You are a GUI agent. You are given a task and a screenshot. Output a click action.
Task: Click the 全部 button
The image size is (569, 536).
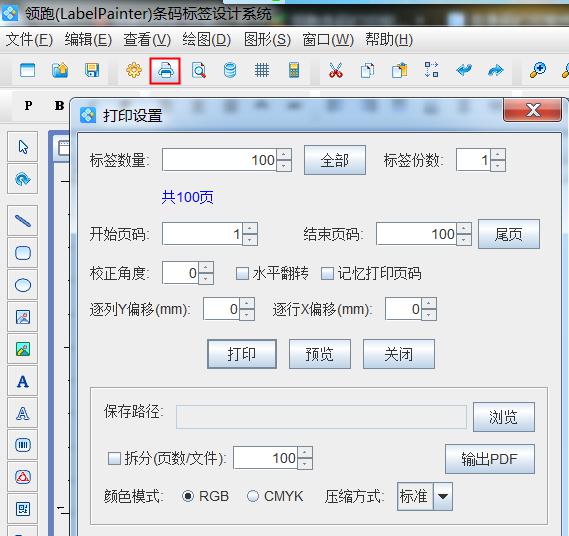[x=335, y=160]
